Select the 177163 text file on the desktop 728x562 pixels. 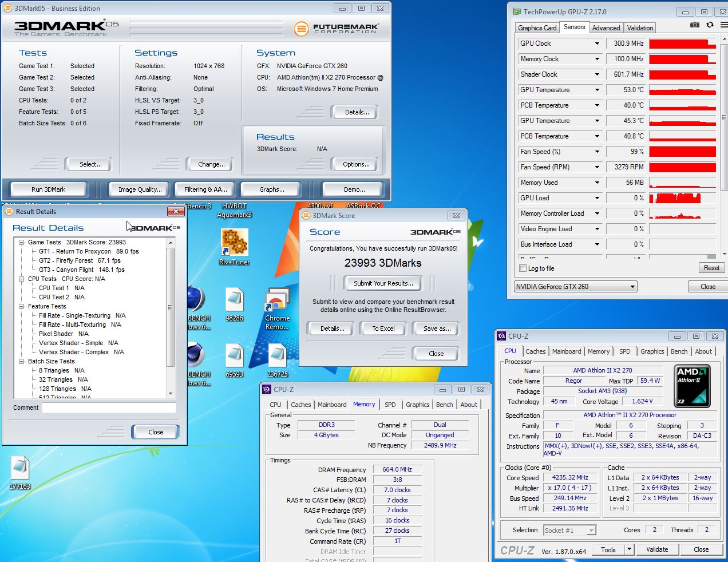pyautogui.click(x=19, y=473)
